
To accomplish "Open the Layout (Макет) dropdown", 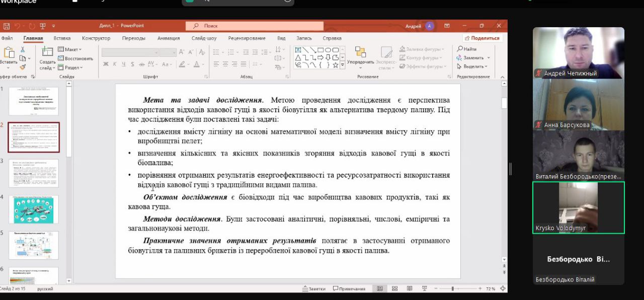I will coord(70,49).
